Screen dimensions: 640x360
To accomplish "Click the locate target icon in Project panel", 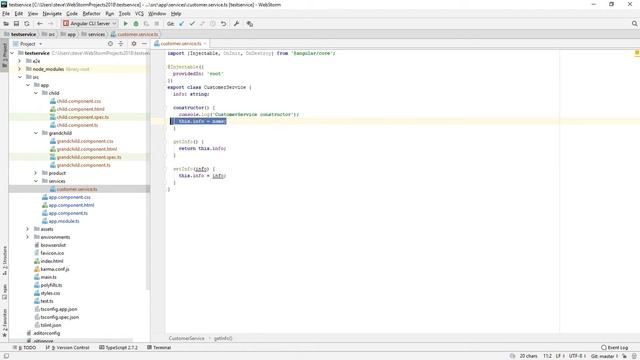I will 110,44.
